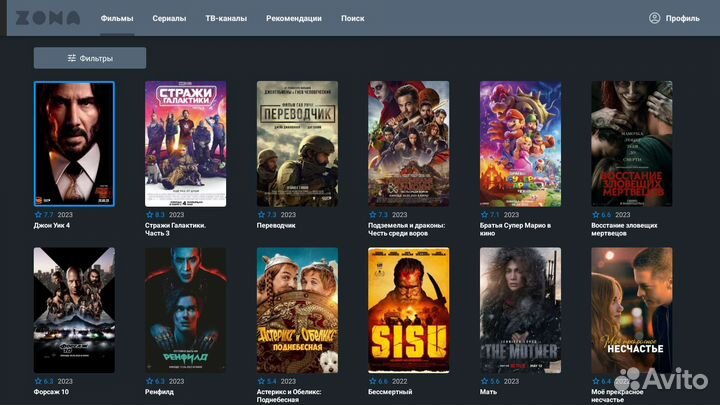The height and width of the screenshot is (405, 720).
Task: Open the Форсаж 10 poster
Action: coord(74,310)
